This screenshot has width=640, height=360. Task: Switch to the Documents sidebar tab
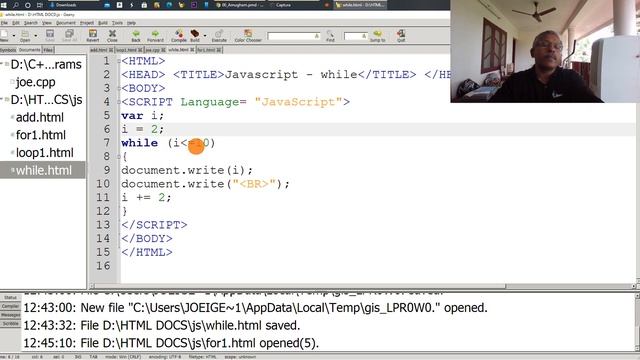29,50
